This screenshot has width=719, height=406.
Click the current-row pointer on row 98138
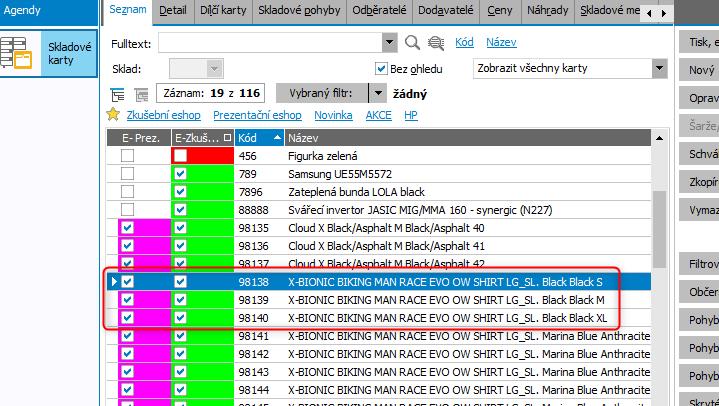[114, 282]
